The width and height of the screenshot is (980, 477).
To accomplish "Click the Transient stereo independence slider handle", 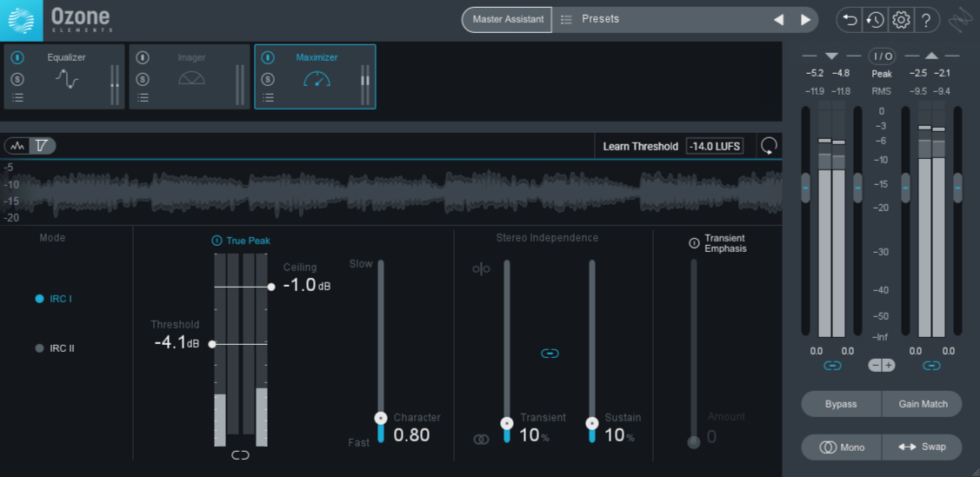I will (507, 423).
